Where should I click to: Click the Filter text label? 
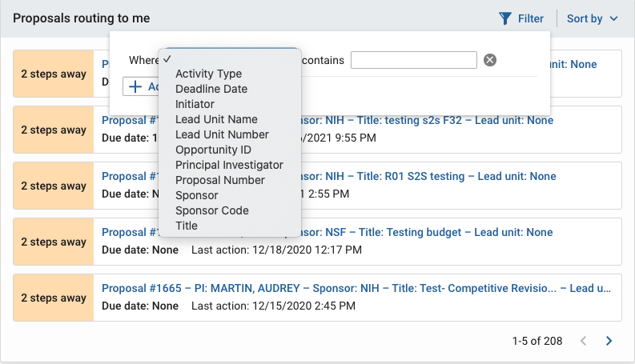(531, 18)
